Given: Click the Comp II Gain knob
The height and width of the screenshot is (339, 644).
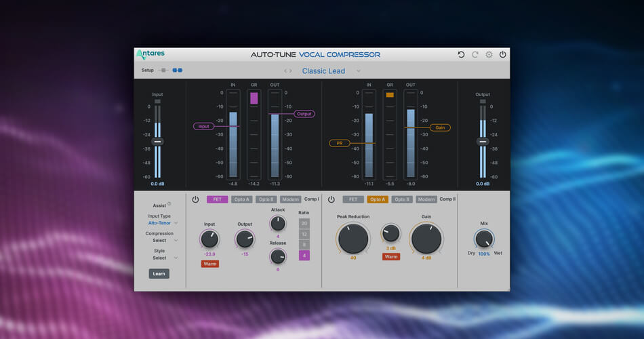Looking at the screenshot, I should click(x=426, y=239).
